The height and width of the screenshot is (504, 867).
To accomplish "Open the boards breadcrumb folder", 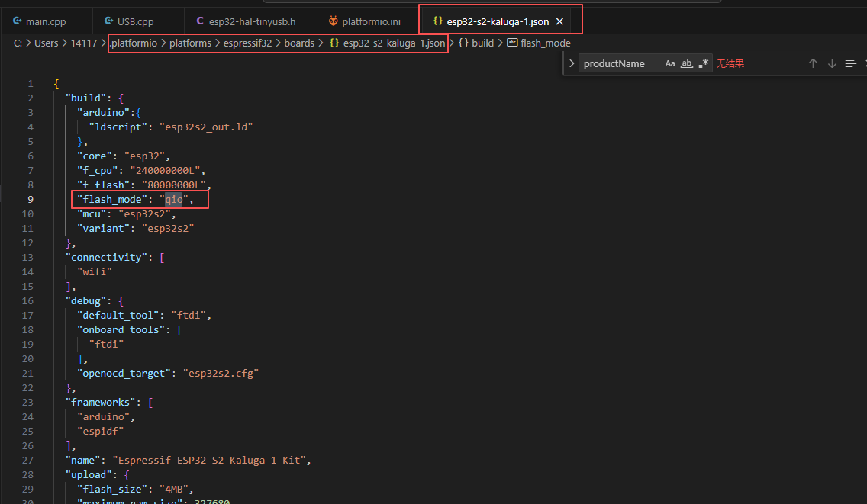I will coord(299,43).
